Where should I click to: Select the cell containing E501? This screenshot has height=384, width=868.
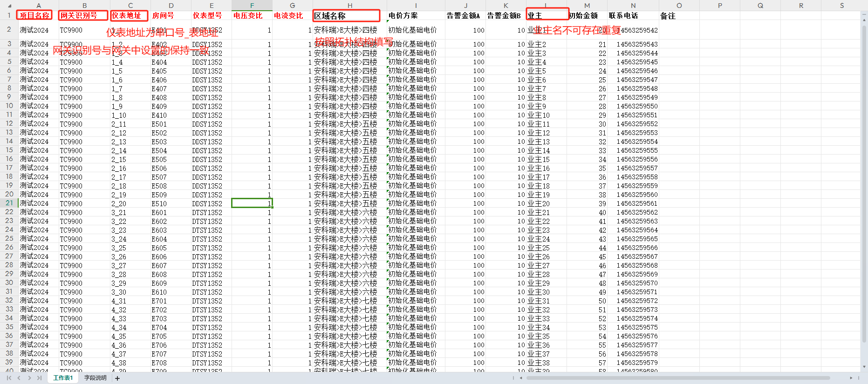coord(171,124)
